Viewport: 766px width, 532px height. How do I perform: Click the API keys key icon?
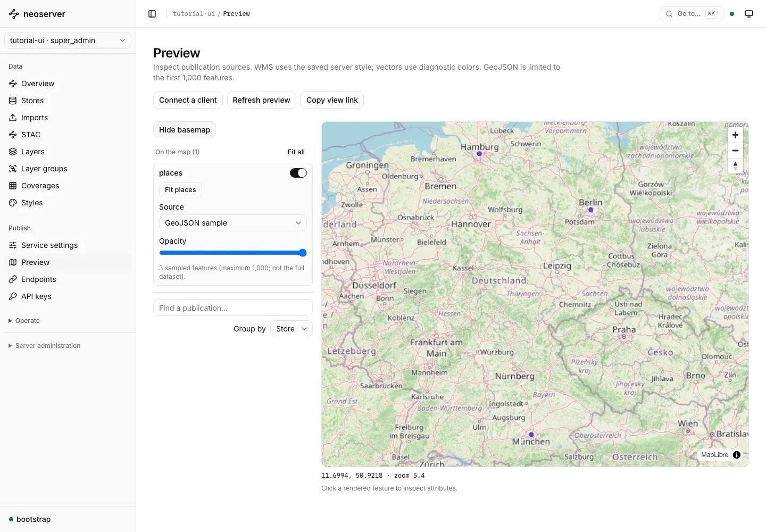tap(13, 296)
